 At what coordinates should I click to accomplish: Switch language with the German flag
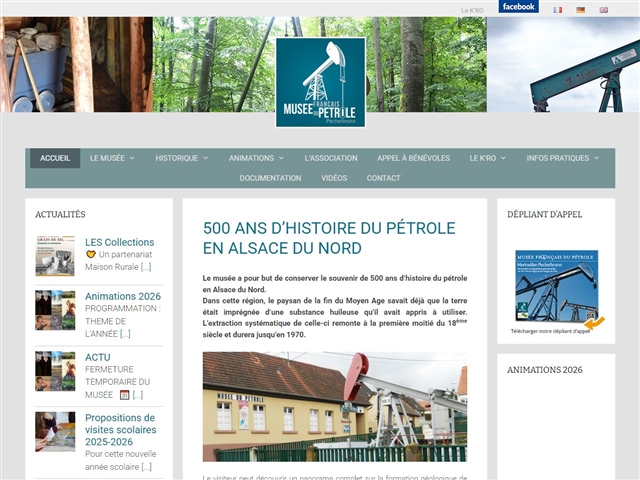coord(580,10)
